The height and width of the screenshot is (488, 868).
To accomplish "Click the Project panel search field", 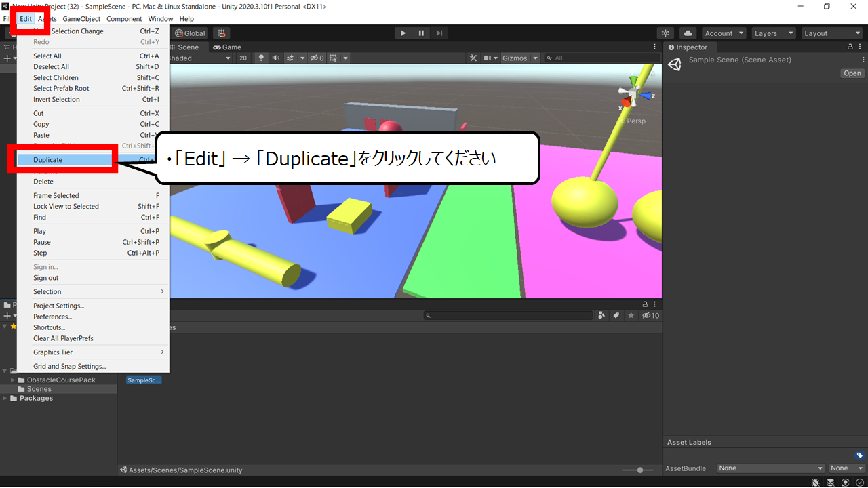I will [x=509, y=316].
